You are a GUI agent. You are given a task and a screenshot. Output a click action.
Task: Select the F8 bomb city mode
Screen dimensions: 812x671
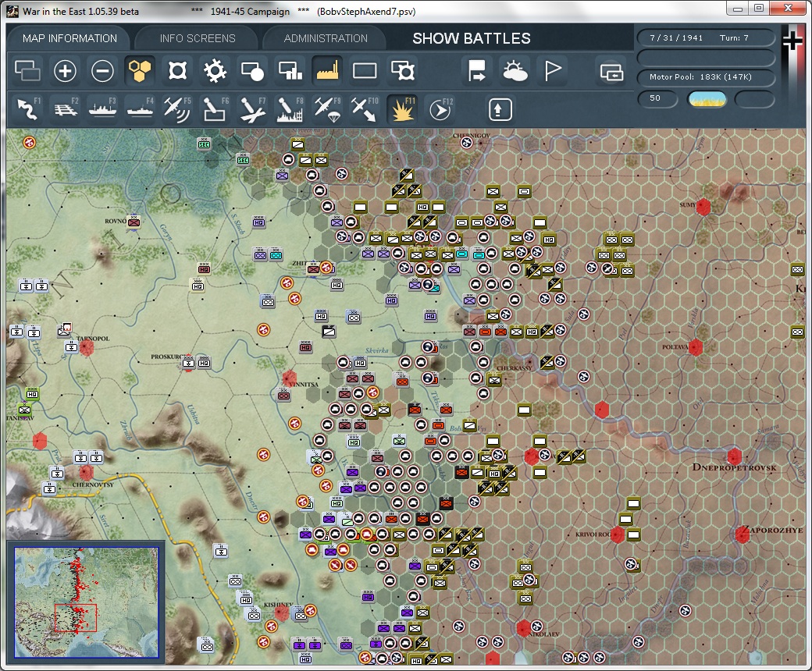point(290,109)
